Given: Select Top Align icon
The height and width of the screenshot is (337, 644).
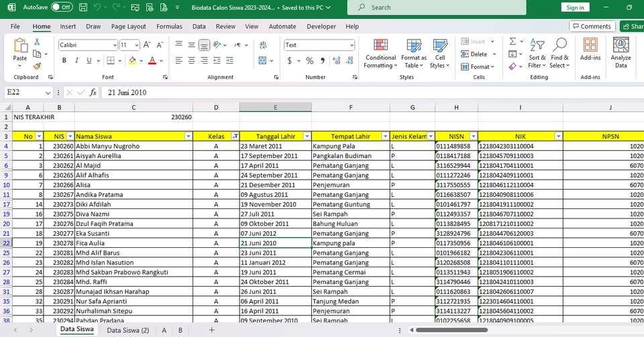Looking at the screenshot, I should point(179,45).
